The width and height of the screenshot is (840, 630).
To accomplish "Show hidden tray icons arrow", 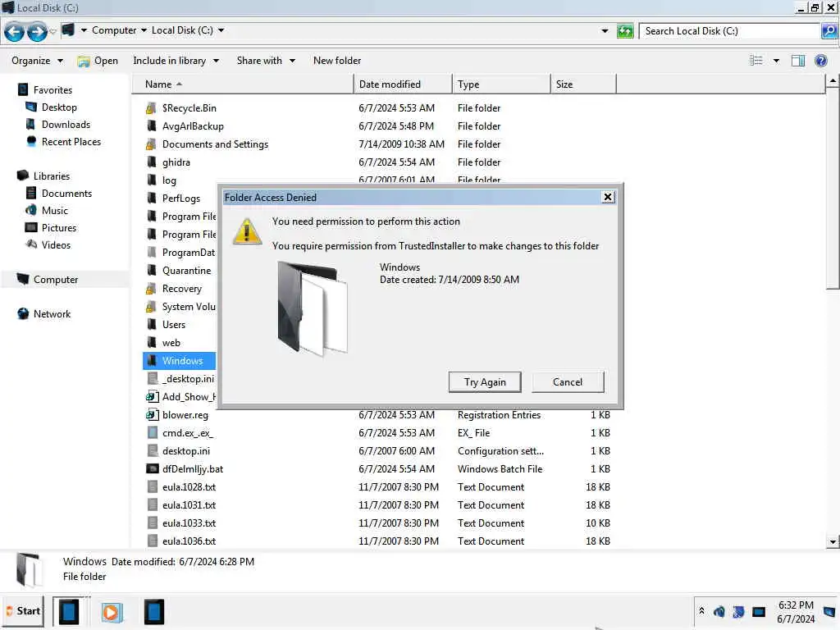I will point(702,611).
